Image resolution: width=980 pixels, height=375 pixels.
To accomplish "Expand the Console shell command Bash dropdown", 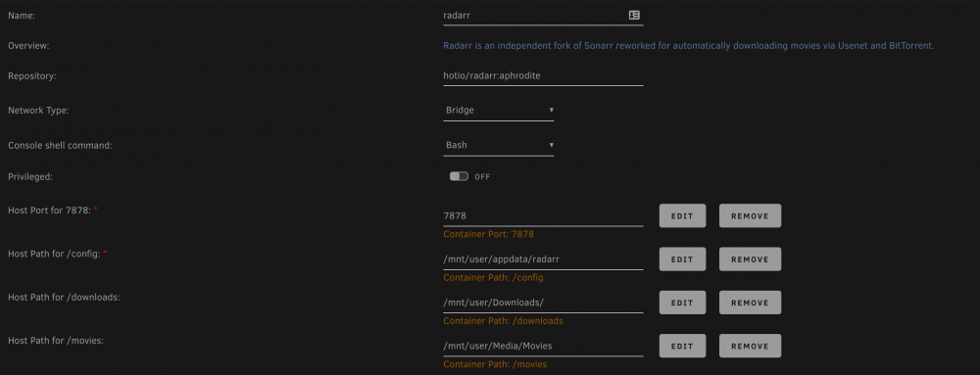I will point(498,145).
